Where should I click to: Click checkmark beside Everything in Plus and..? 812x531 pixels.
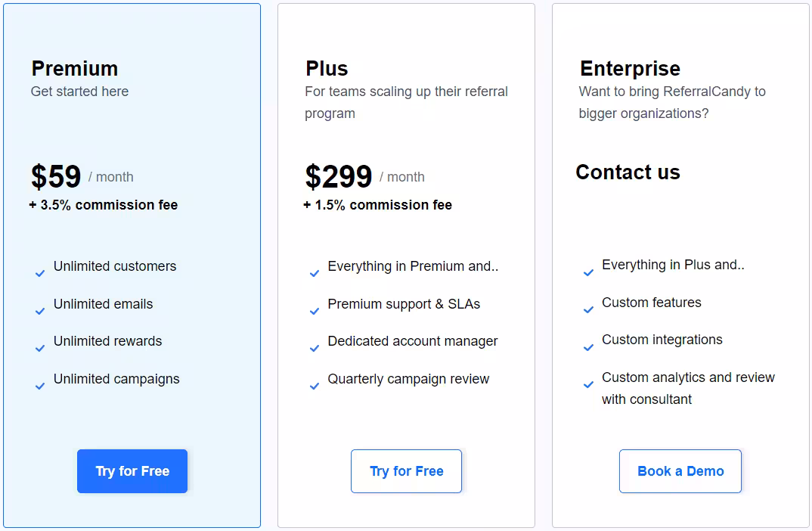[588, 272]
